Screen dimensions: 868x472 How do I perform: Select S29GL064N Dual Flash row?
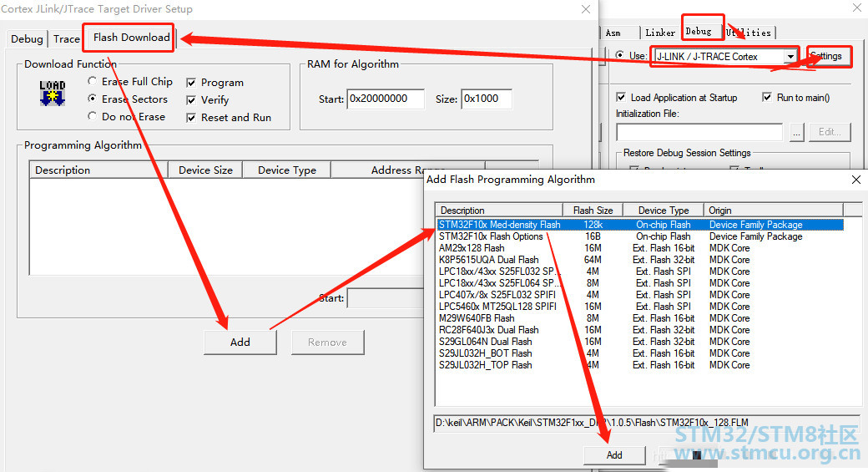pyautogui.click(x=640, y=341)
